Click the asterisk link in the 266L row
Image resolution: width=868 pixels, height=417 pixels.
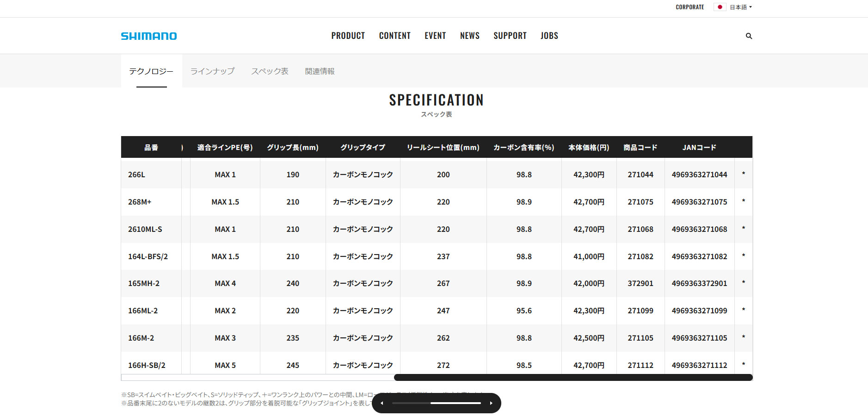point(744,174)
